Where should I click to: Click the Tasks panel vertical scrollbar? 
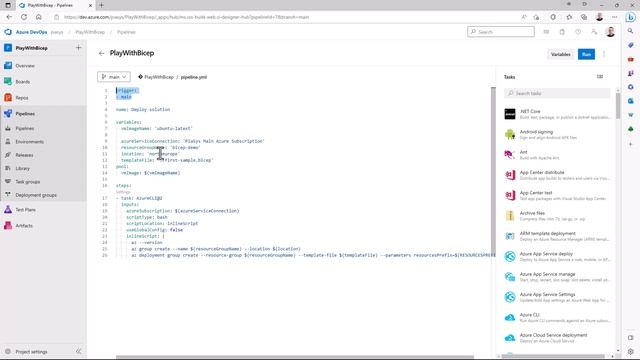pos(618,106)
